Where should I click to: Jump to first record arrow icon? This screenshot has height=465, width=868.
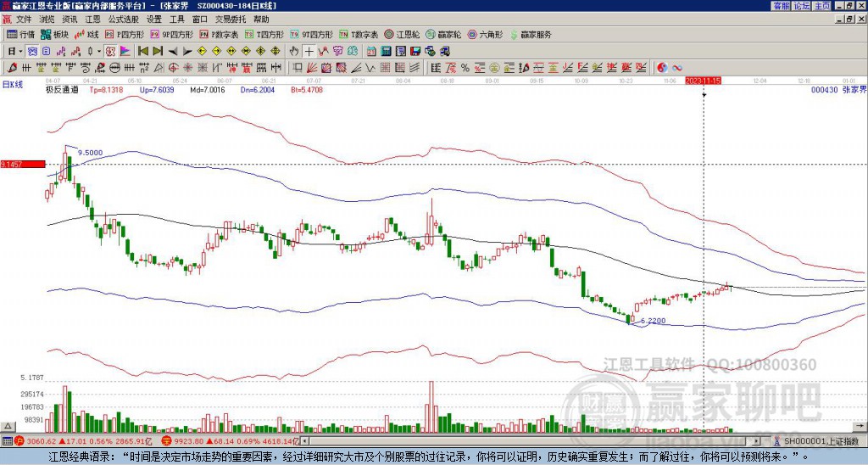click(142, 51)
